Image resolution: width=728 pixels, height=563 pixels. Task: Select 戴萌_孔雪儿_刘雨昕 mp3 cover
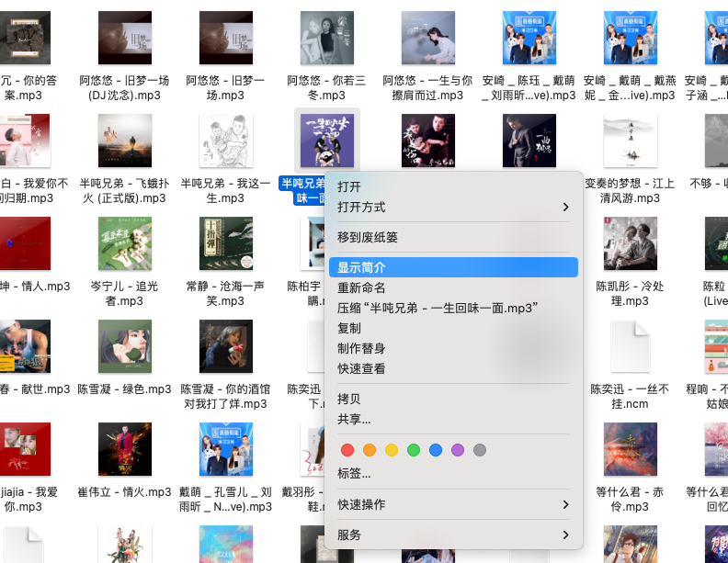[226, 449]
